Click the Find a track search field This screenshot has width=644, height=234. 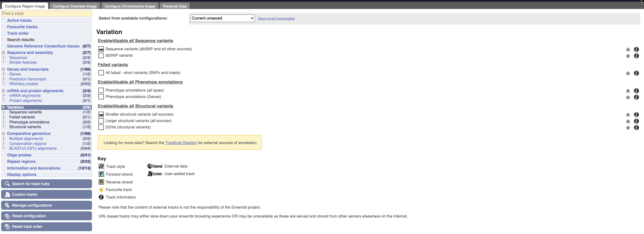[46, 13]
